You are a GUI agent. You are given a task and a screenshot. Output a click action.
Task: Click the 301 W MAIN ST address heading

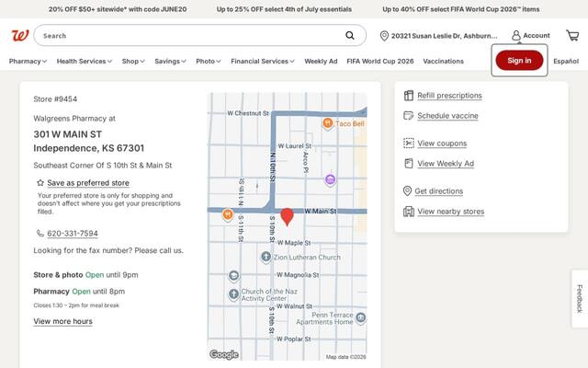pos(67,134)
